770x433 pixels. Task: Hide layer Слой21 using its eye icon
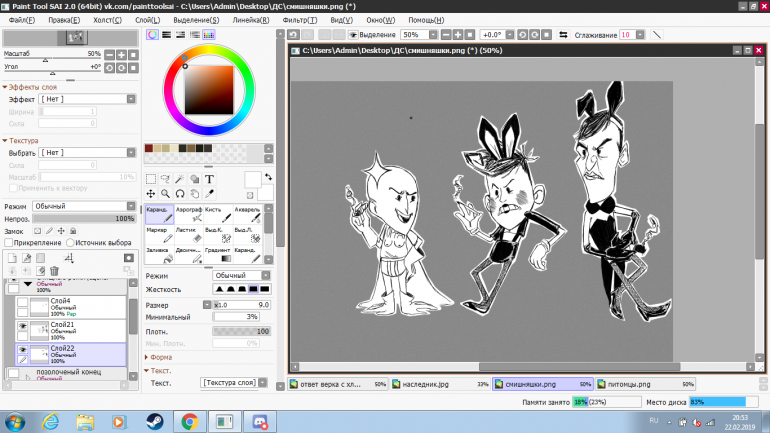coord(22,326)
